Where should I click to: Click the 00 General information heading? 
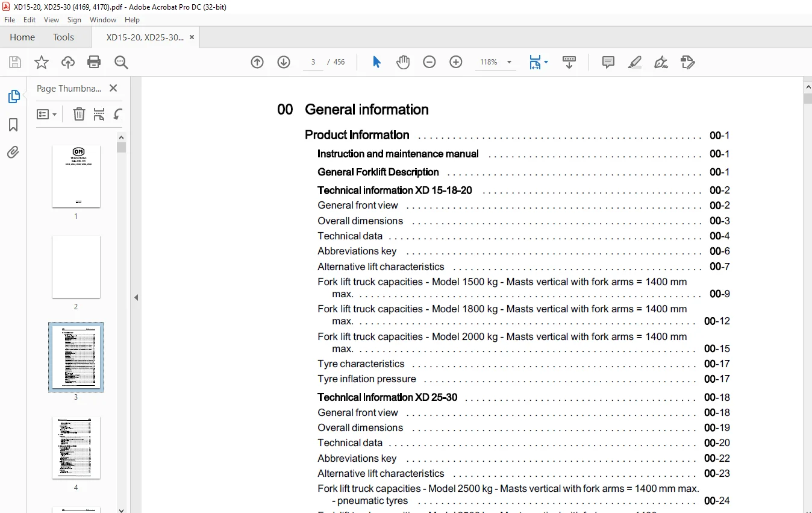pos(353,109)
